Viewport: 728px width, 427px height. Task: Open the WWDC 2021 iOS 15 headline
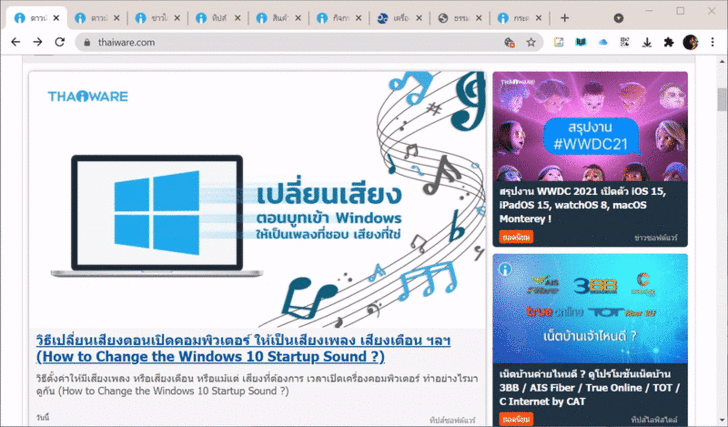[583, 205]
